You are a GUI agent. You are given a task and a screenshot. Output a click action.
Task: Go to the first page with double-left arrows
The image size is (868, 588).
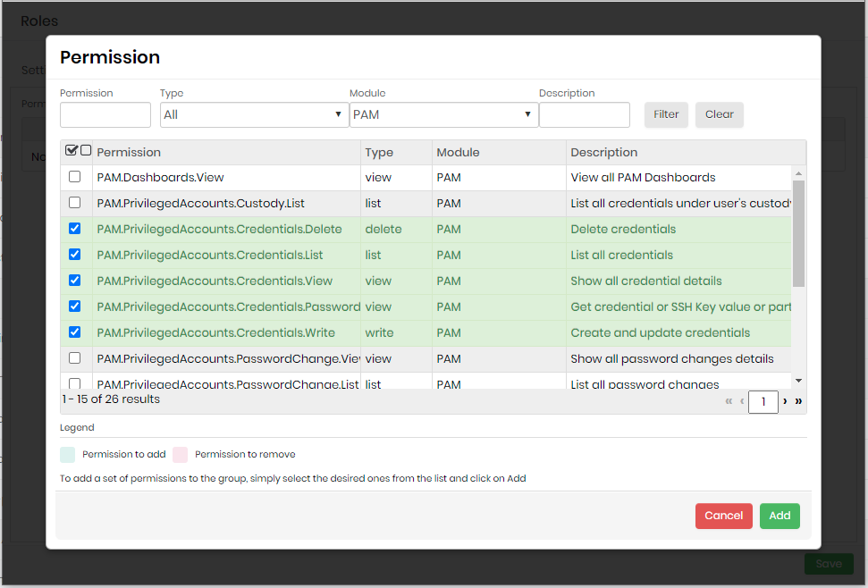coord(729,401)
